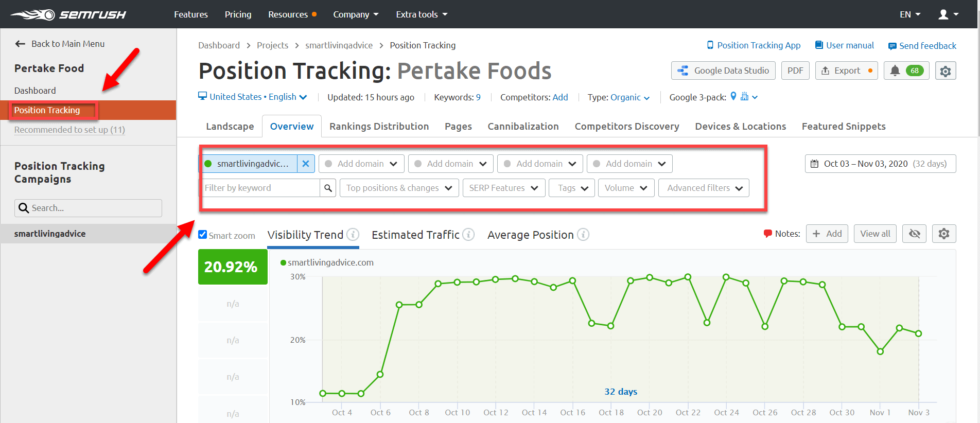Open Recommended to set up (11) link
This screenshot has width=980, height=423.
(69, 130)
